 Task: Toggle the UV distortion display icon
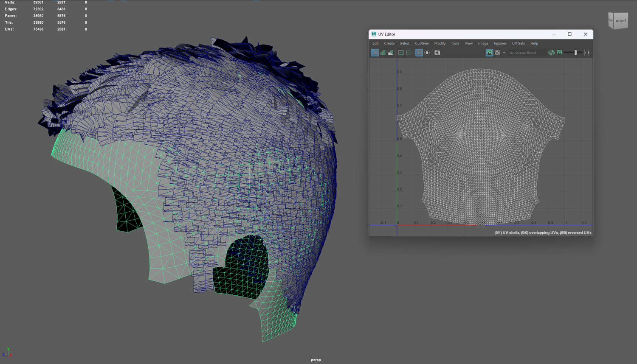[391, 53]
